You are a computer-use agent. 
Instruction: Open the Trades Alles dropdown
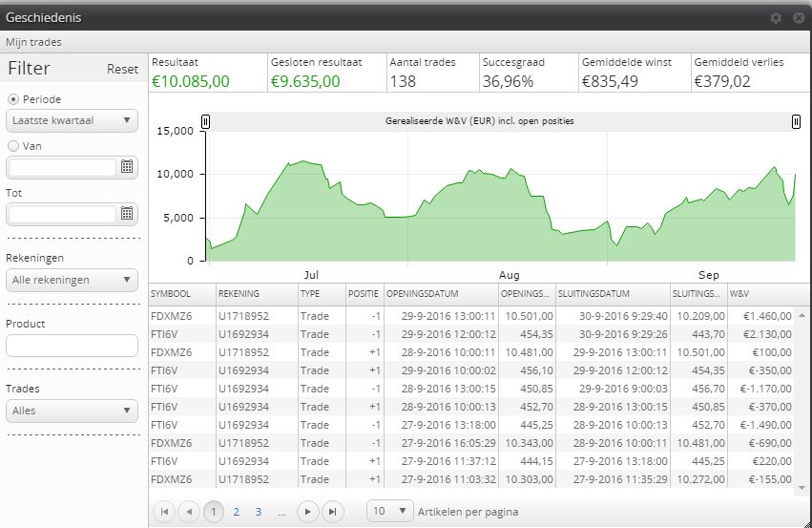click(73, 411)
